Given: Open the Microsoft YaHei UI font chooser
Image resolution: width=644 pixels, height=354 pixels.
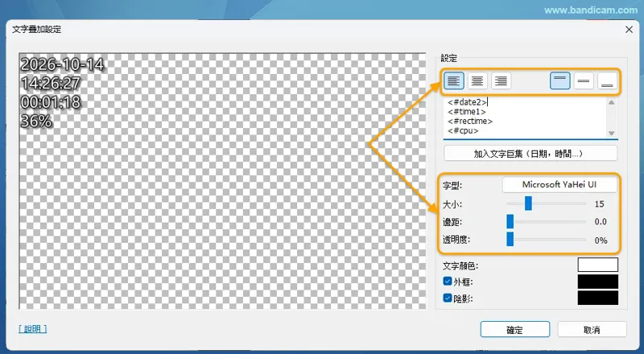Looking at the screenshot, I should click(x=559, y=185).
